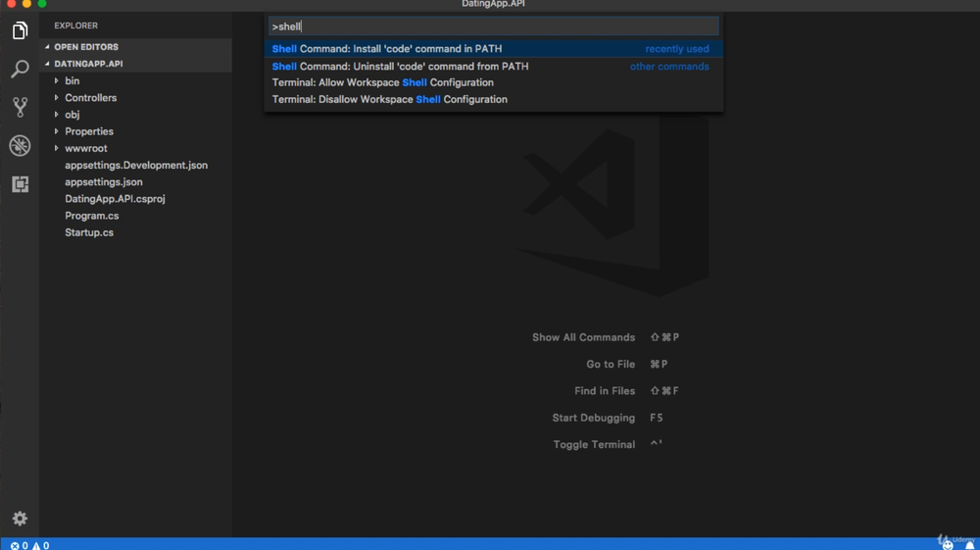Select Uninstall 'code' command from PATH
Image resolution: width=980 pixels, height=550 pixels.
click(x=494, y=66)
